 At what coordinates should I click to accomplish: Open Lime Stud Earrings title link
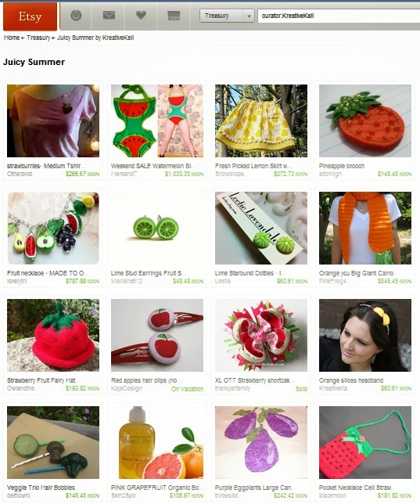click(147, 273)
